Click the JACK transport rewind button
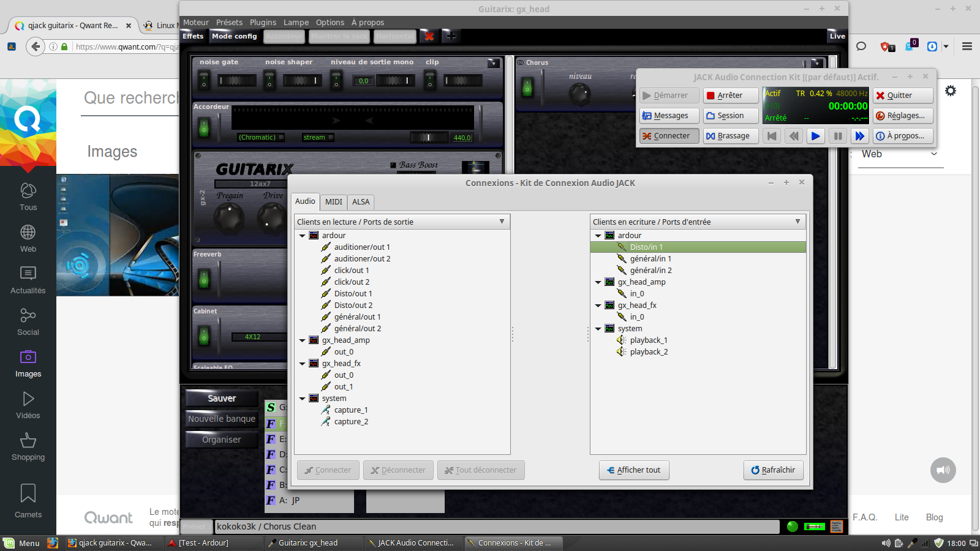Image resolution: width=980 pixels, height=551 pixels. 794,136
